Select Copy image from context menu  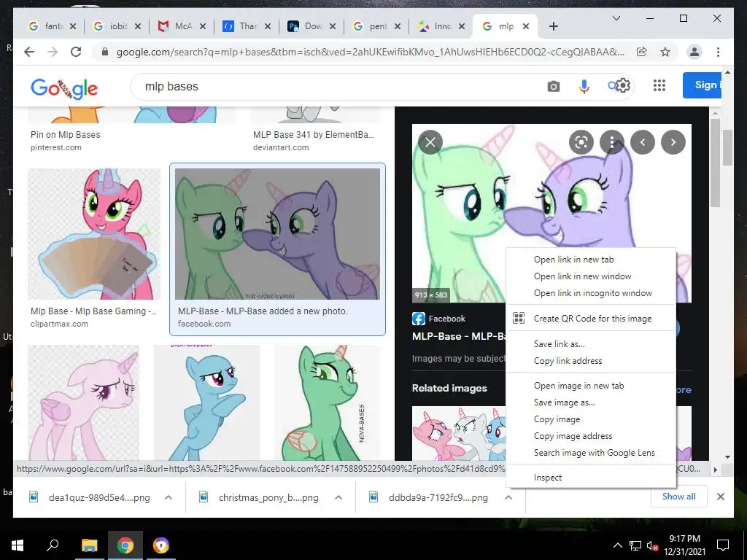(591, 419)
